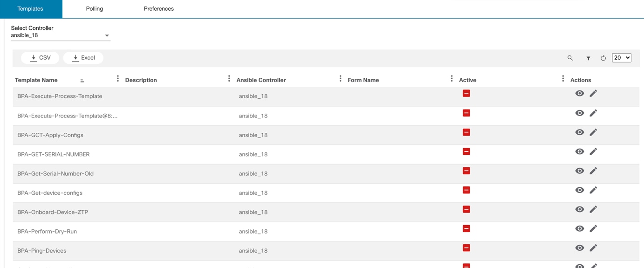
Task: Open the Preferences tab
Action: (158, 9)
